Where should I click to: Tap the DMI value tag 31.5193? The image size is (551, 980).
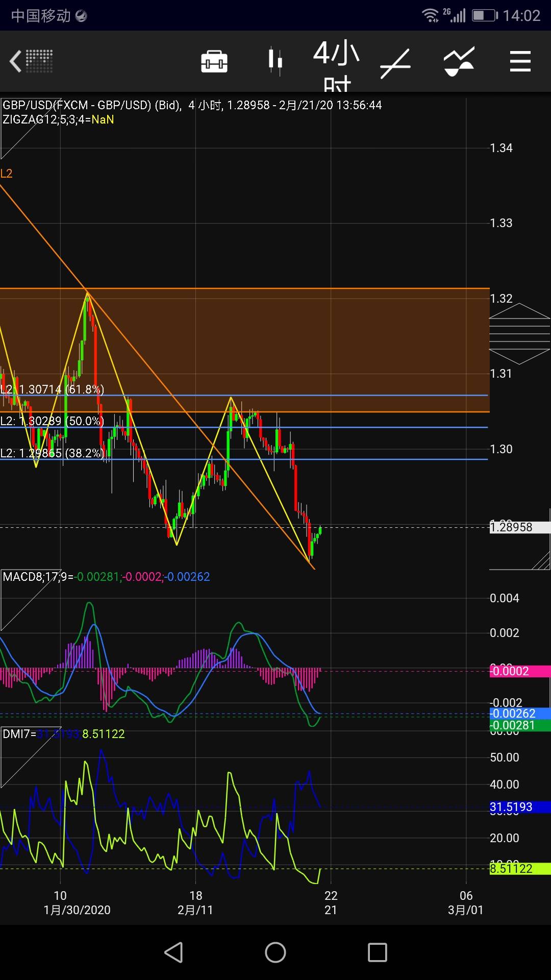[x=520, y=807]
